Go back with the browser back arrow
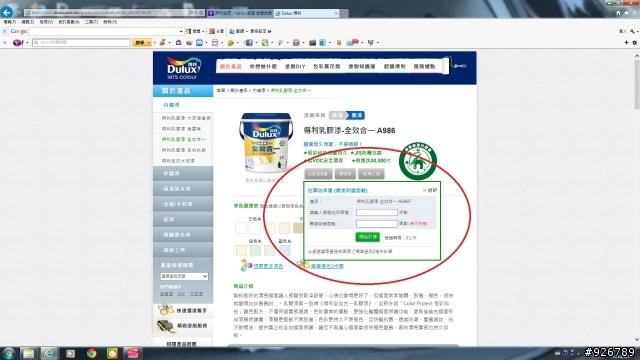The height and width of the screenshot is (360, 640). (x=7, y=12)
